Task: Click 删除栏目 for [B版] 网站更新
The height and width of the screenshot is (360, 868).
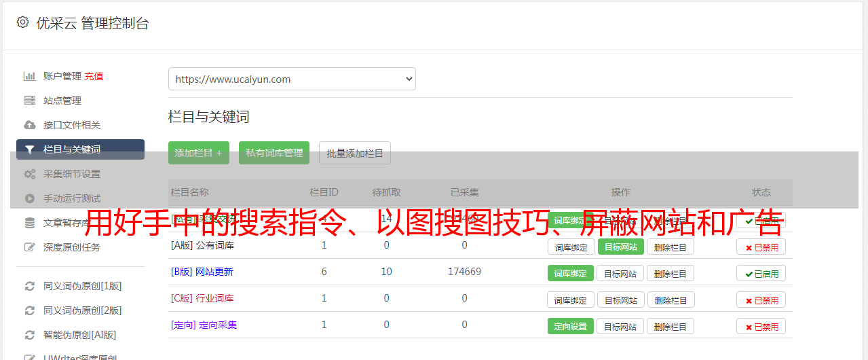Action: click(671, 274)
